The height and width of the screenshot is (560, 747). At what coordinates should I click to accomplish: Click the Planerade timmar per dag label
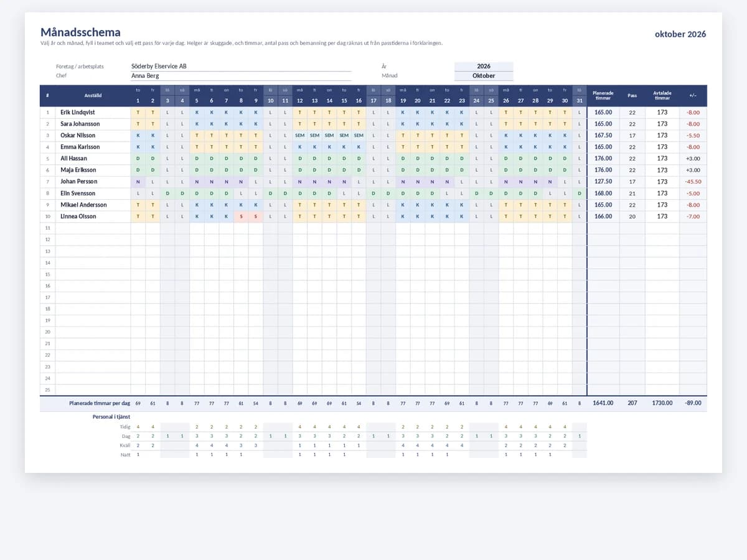(100, 403)
